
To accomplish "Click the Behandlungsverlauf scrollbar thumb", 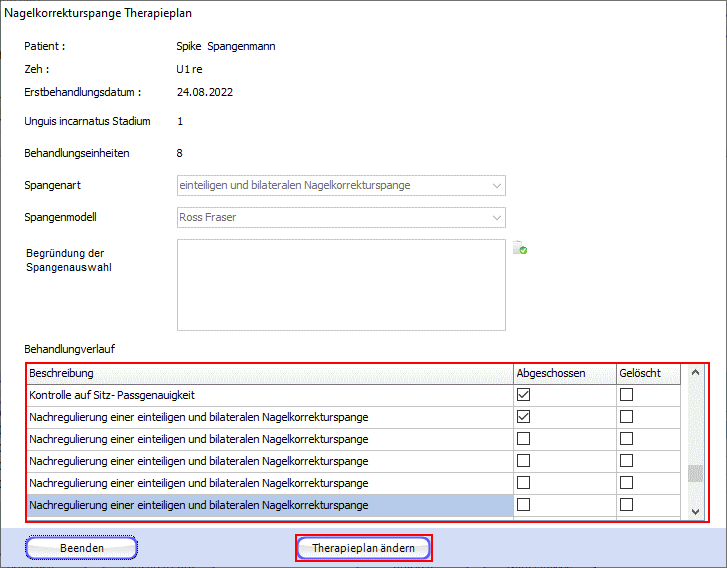I will 696,474.
